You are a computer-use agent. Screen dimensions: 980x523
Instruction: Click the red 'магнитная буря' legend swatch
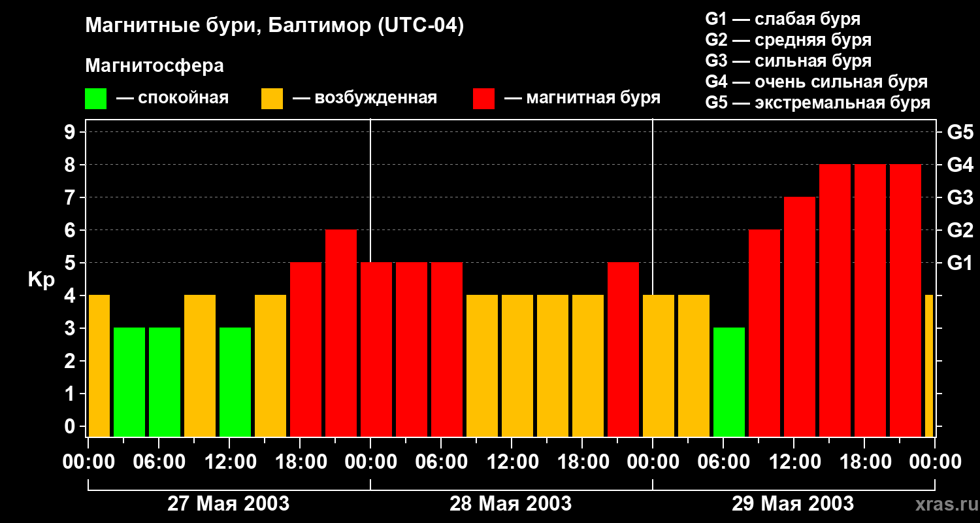coord(483,98)
